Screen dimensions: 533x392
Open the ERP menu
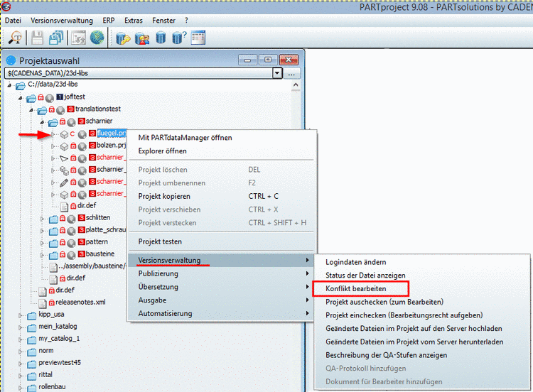(109, 21)
